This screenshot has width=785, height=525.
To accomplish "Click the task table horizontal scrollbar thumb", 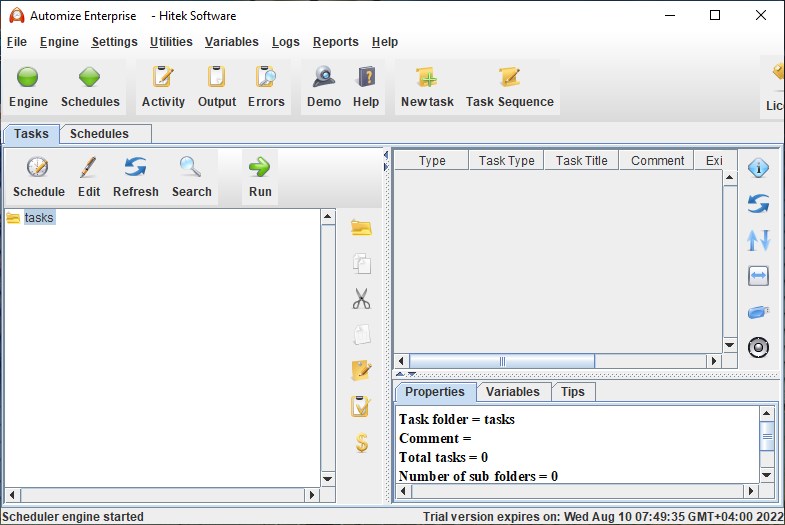I will 502,361.
